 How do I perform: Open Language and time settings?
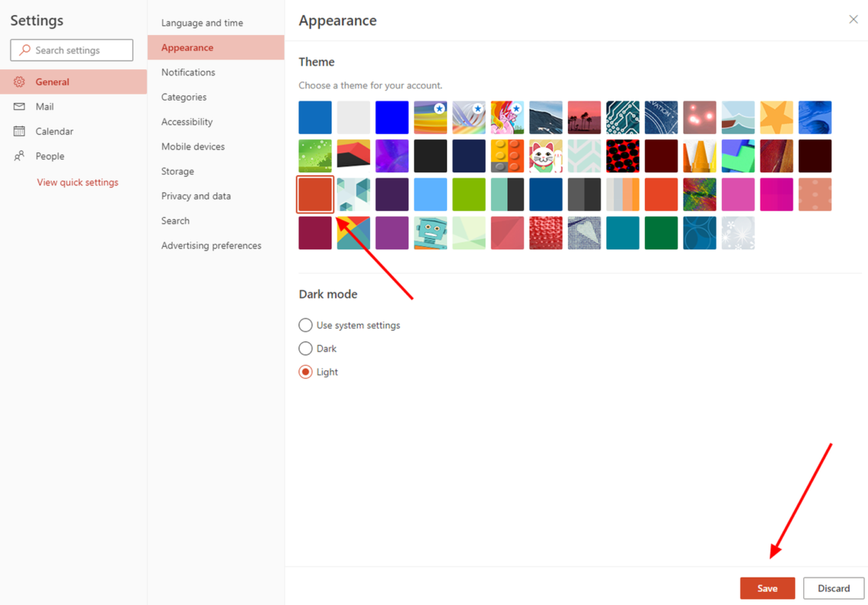[202, 22]
